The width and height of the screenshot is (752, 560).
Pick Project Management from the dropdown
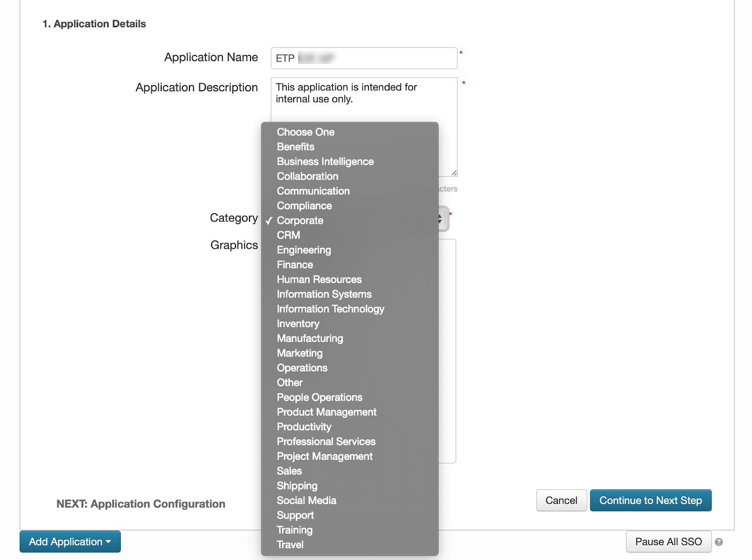[324, 456]
